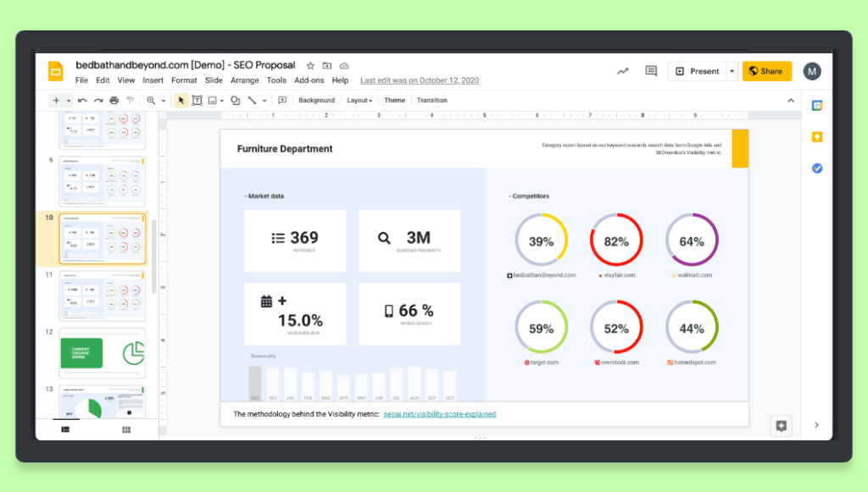The height and width of the screenshot is (492, 868).
Task: Open Google Keep side panel
Action: coord(816,136)
